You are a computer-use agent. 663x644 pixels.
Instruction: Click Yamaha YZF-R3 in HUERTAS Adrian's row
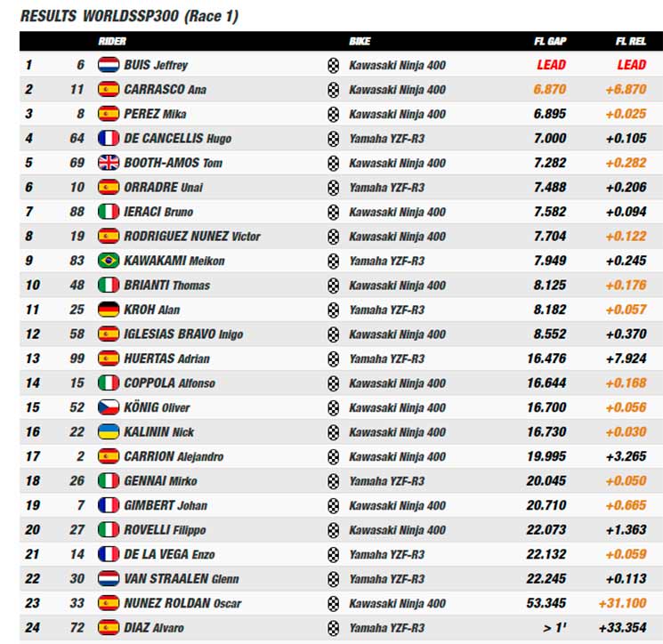[x=386, y=358]
